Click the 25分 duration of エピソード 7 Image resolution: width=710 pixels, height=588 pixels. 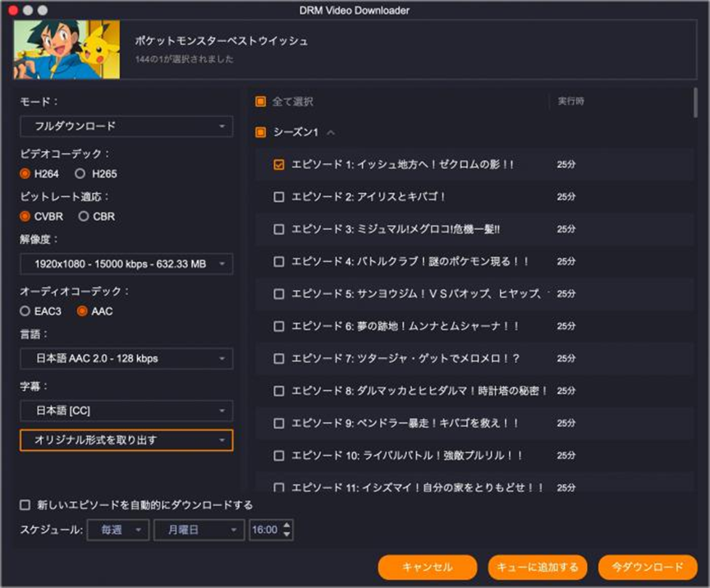[566, 359]
